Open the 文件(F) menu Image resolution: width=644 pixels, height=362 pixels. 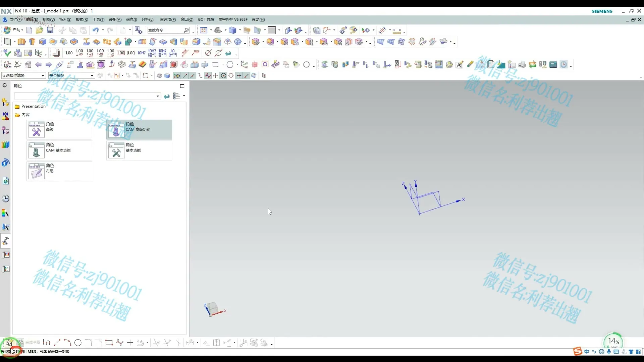tap(15, 20)
